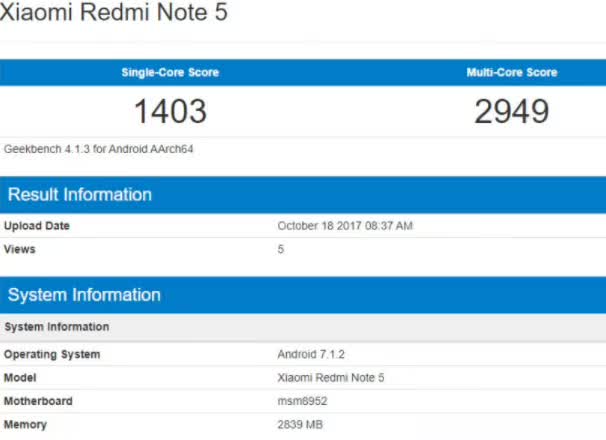Image resolution: width=606 pixels, height=440 pixels.
Task: Click the 2839 MB memory value
Action: coord(299,425)
